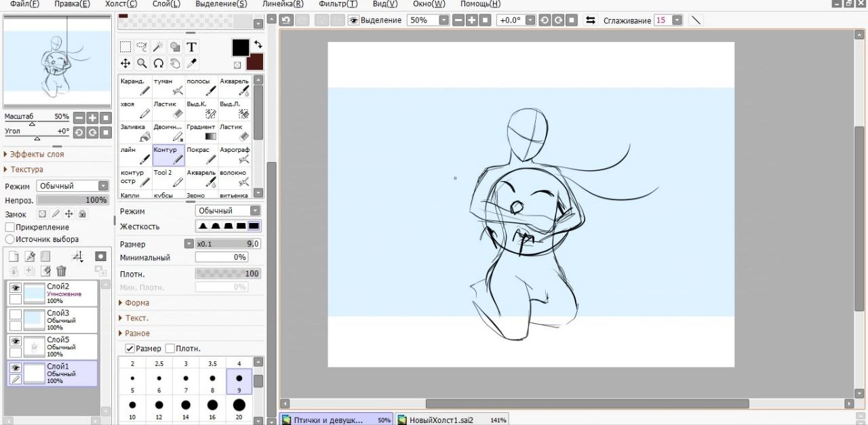The width and height of the screenshot is (868, 425).
Task: Click the black foreground color swatch
Action: click(241, 47)
